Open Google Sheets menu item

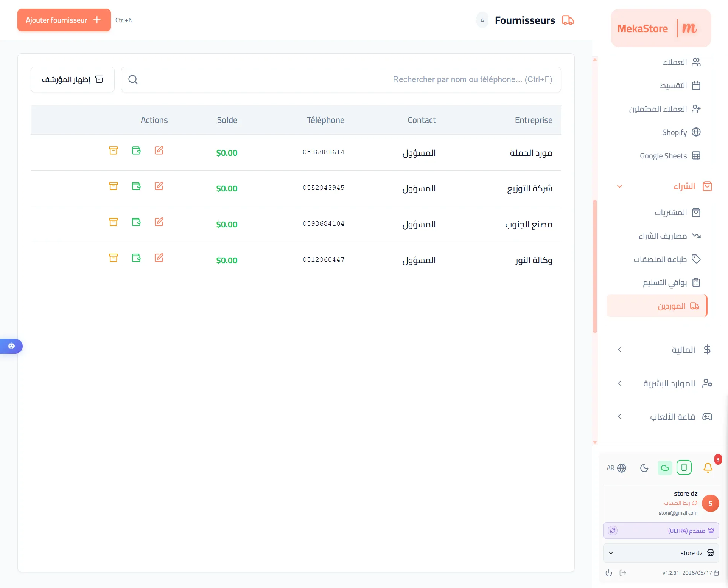tap(670, 156)
